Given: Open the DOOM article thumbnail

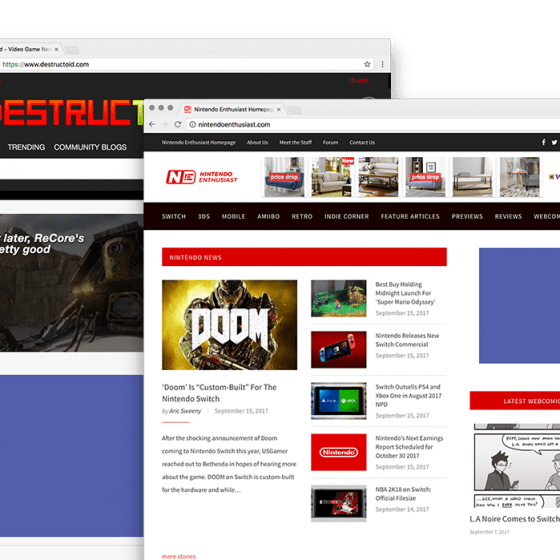Looking at the screenshot, I should pos(229,325).
